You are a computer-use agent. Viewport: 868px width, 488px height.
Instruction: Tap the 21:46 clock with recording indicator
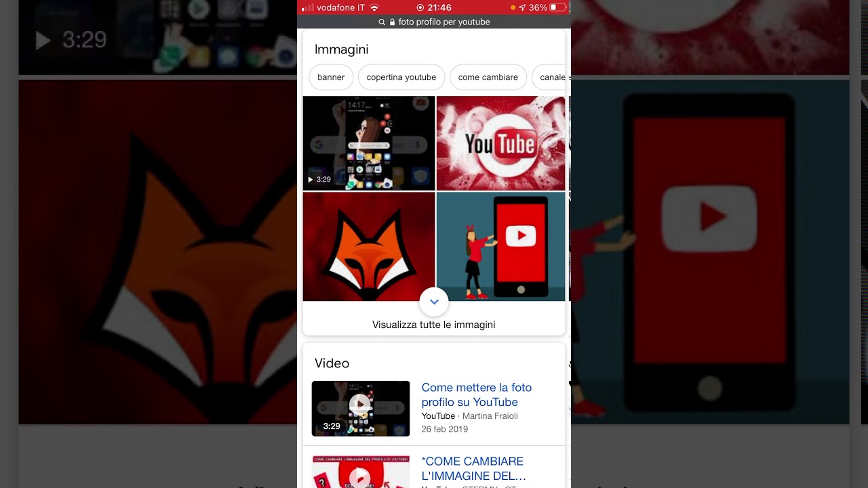pyautogui.click(x=434, y=7)
